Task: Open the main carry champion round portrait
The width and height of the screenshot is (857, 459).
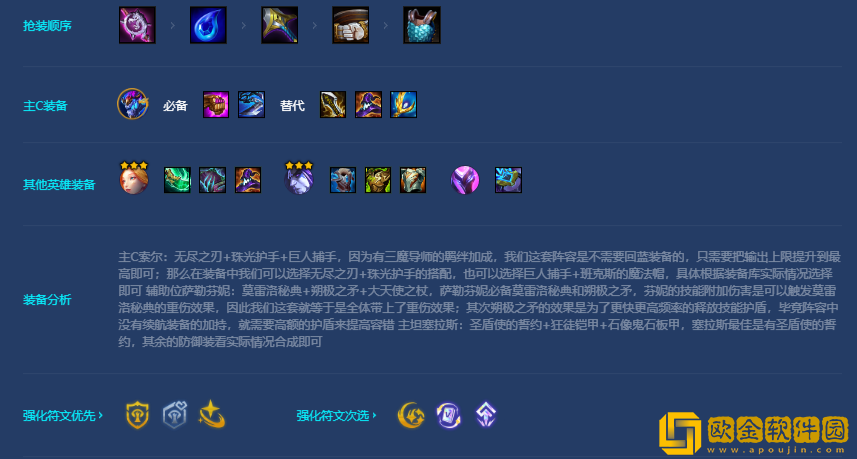Action: tap(133, 104)
